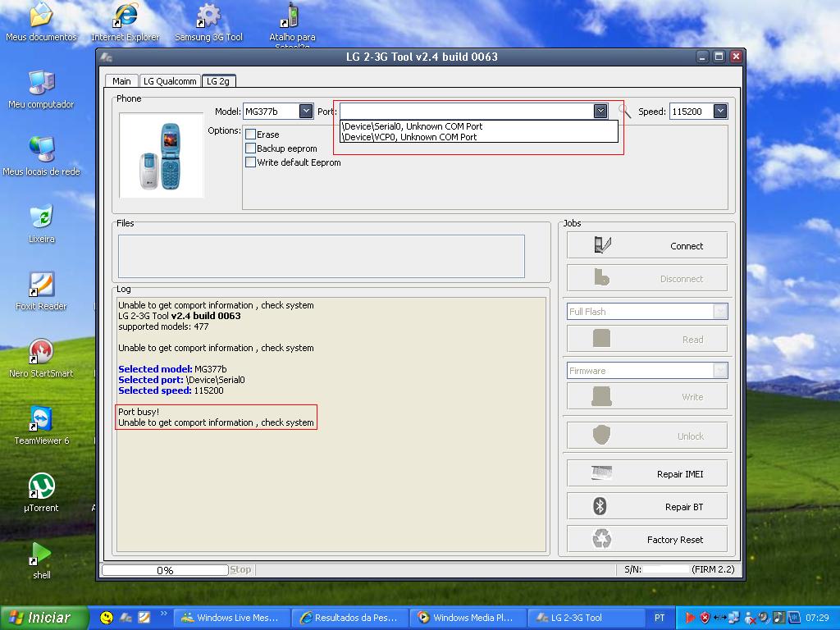840x630 pixels.
Task: Click the red shield security tray icon
Action: click(x=705, y=618)
